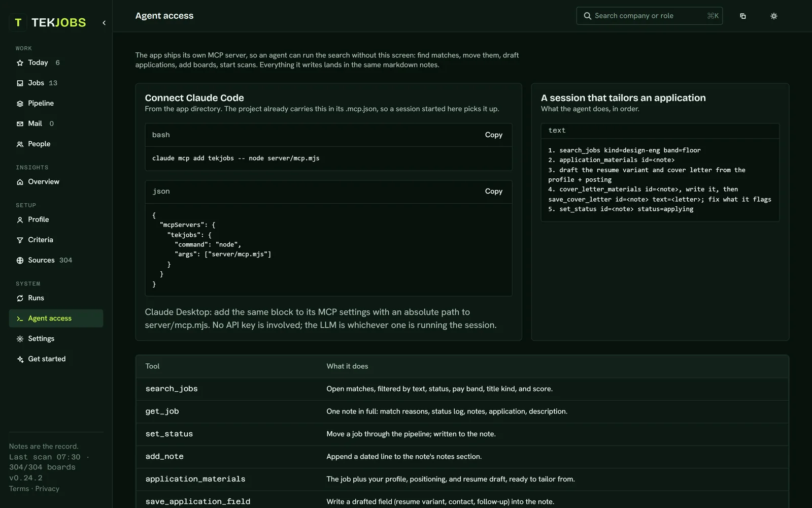
Task: Click the Sources globe icon
Action: coord(20,261)
